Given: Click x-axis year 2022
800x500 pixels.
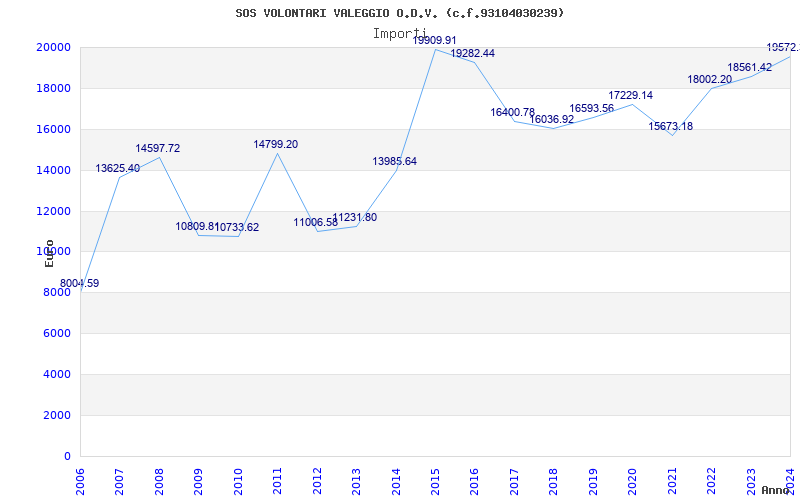Looking at the screenshot, I should pos(711,482).
